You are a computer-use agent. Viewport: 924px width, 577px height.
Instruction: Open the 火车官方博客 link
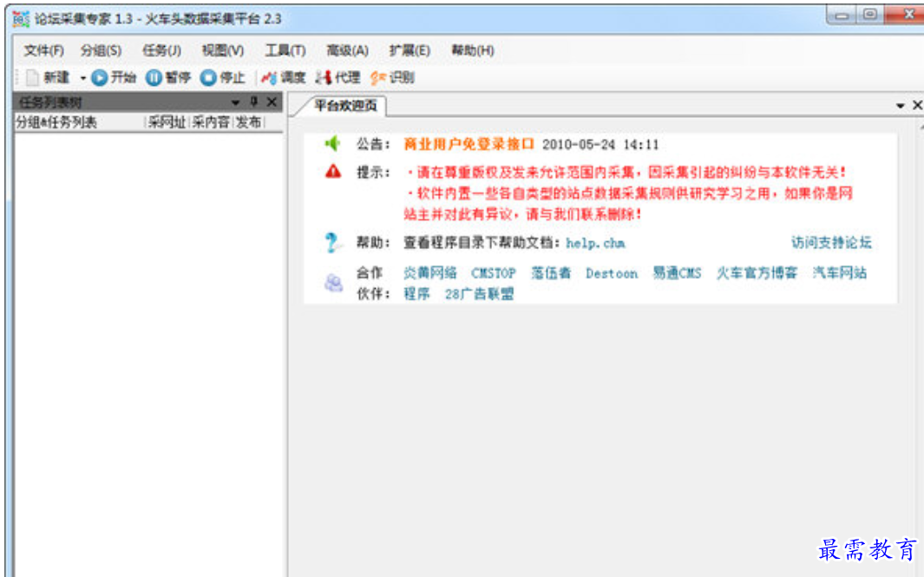pyautogui.click(x=757, y=272)
